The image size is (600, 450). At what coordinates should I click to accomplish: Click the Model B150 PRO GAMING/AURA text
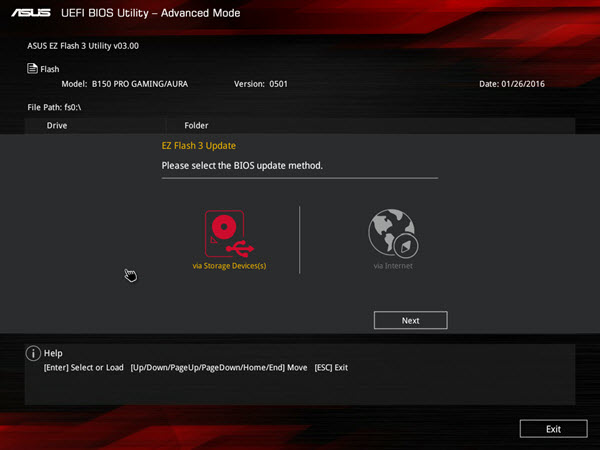pos(125,84)
